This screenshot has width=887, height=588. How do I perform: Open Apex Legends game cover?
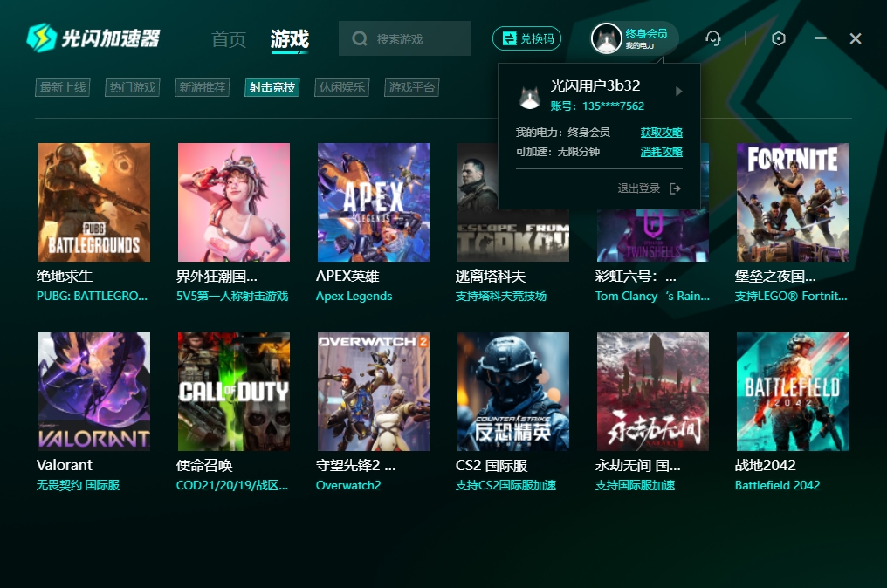(374, 202)
